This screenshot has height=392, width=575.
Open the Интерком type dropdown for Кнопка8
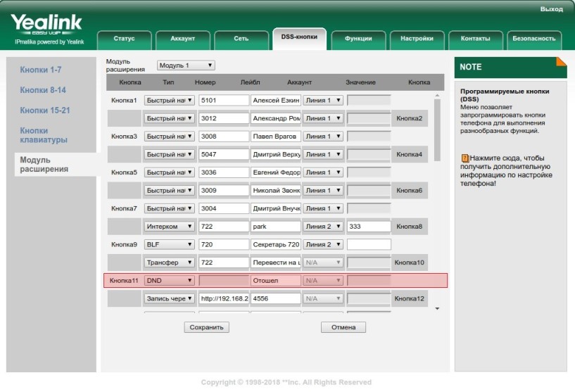click(169, 227)
